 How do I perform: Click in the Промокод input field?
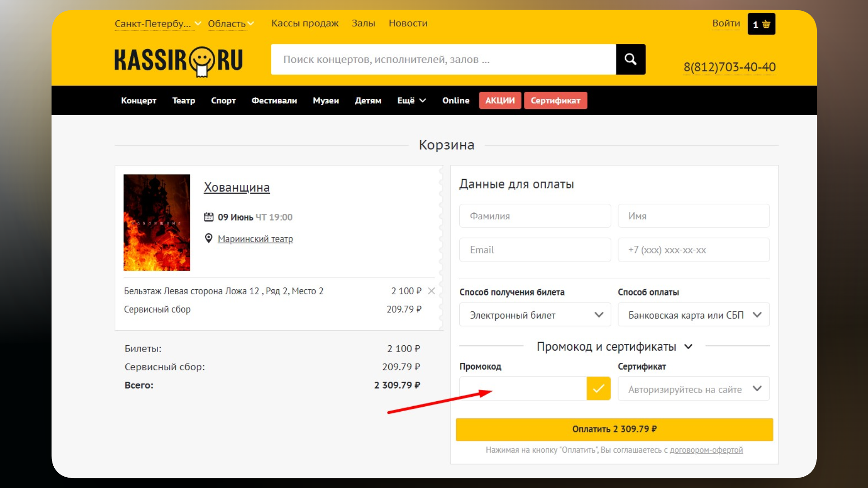click(523, 389)
